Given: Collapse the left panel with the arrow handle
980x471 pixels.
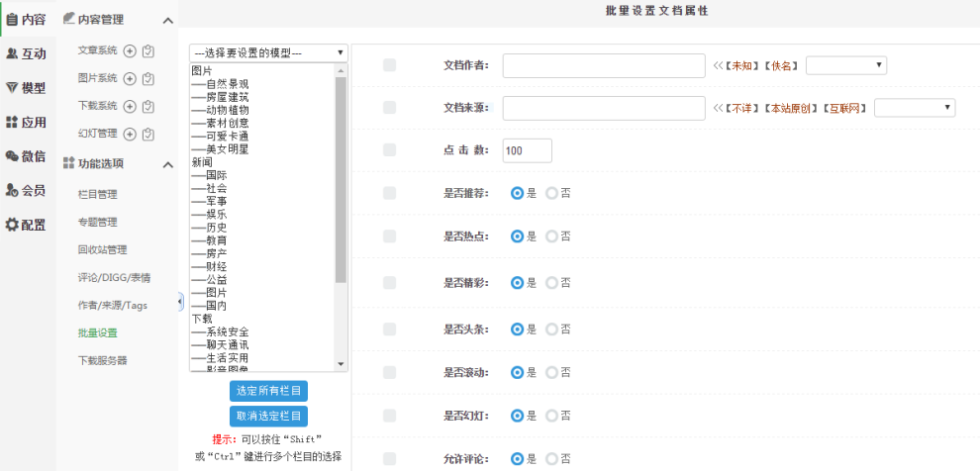Looking at the screenshot, I should point(180,301).
